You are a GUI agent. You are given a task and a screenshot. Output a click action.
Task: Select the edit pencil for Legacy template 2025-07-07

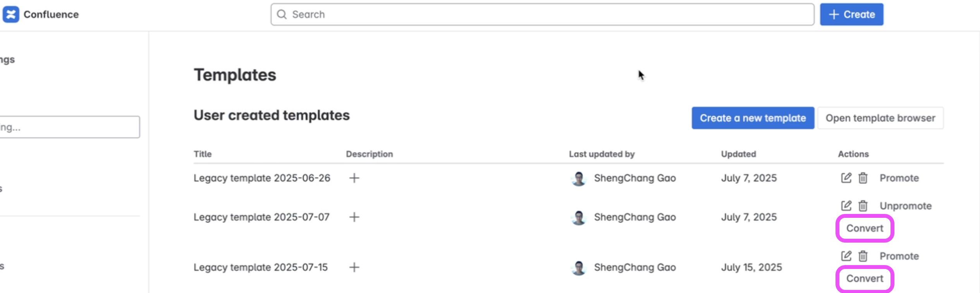846,206
